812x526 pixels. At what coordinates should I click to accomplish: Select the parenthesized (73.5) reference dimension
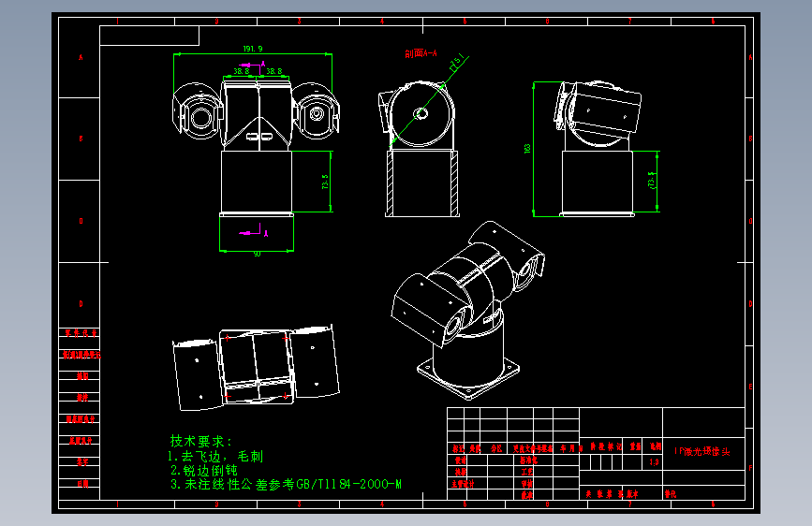pyautogui.click(x=652, y=181)
